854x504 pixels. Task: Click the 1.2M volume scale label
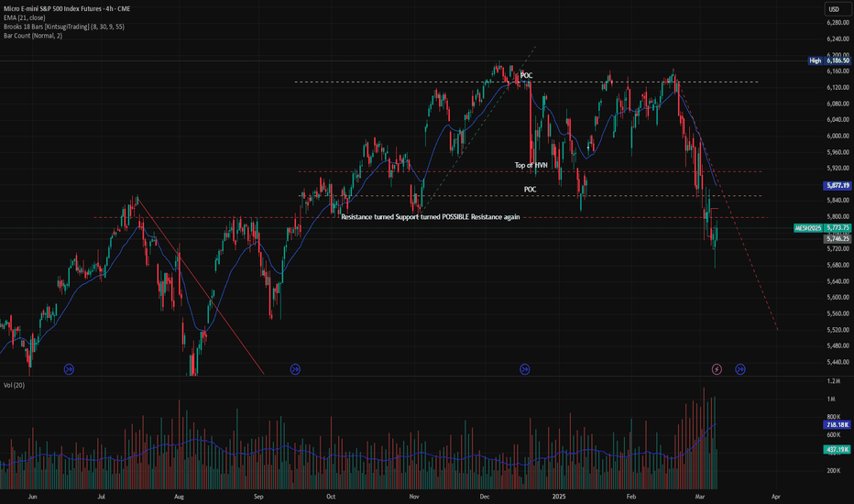[834, 381]
